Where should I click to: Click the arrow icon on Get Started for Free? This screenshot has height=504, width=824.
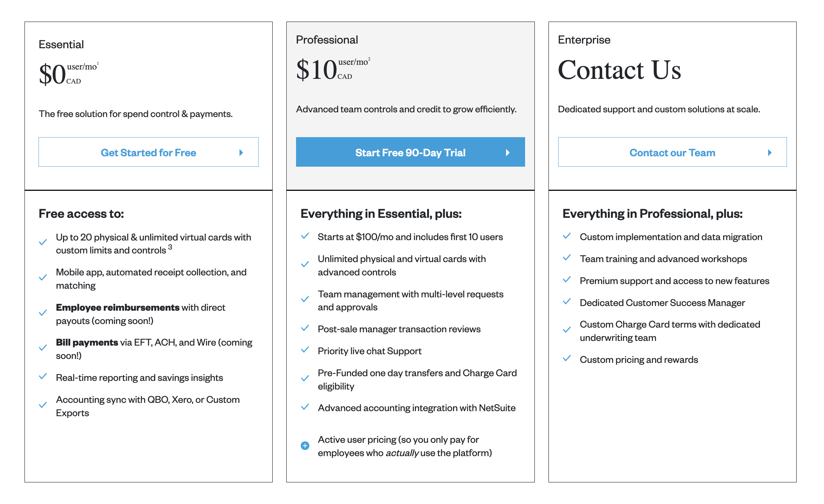click(241, 153)
